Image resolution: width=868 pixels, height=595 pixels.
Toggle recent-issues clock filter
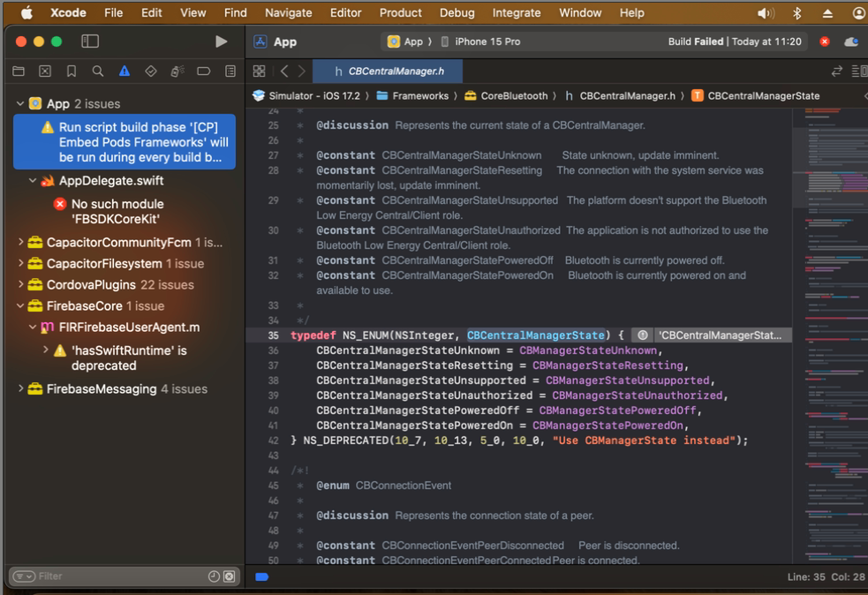214,576
